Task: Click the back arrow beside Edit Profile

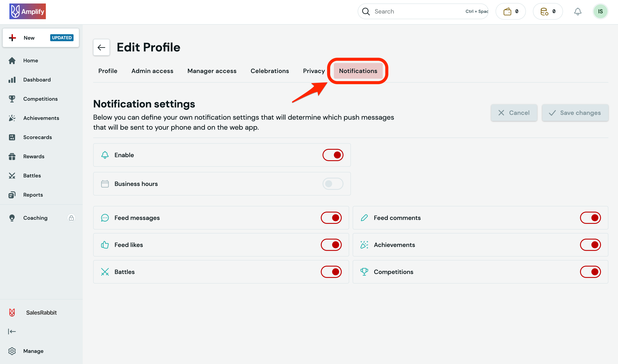Action: click(101, 47)
